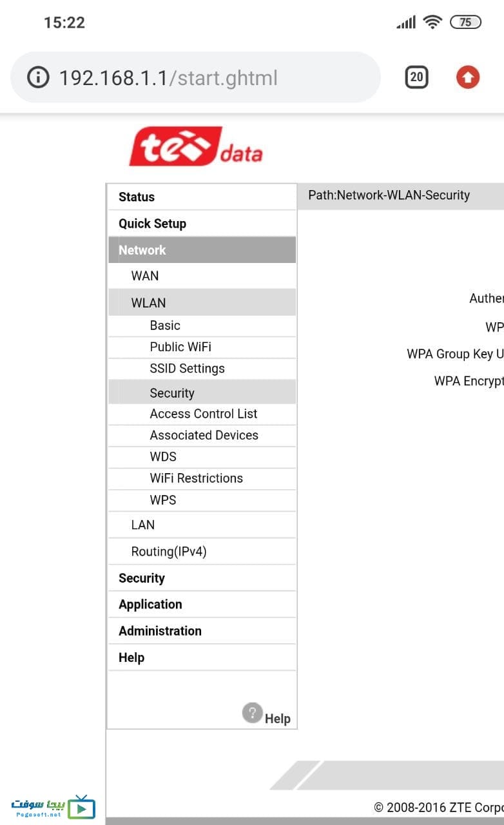
Task: Tap the site info icon in address bar
Action: 38,78
